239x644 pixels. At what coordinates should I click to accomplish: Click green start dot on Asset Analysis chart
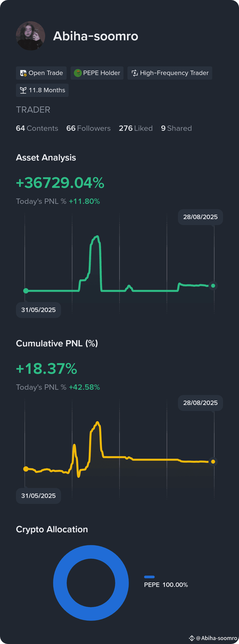click(26, 291)
